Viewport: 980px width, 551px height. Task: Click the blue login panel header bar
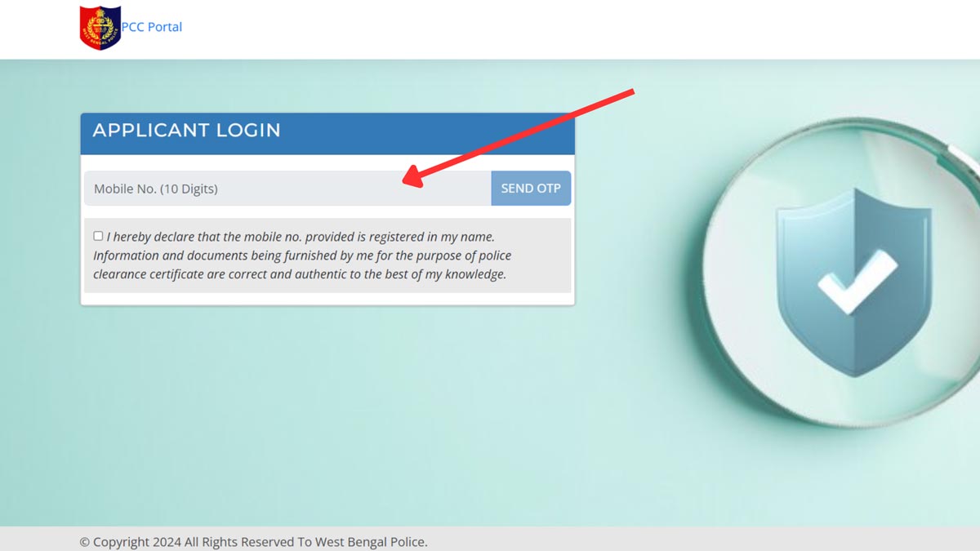[x=327, y=134]
